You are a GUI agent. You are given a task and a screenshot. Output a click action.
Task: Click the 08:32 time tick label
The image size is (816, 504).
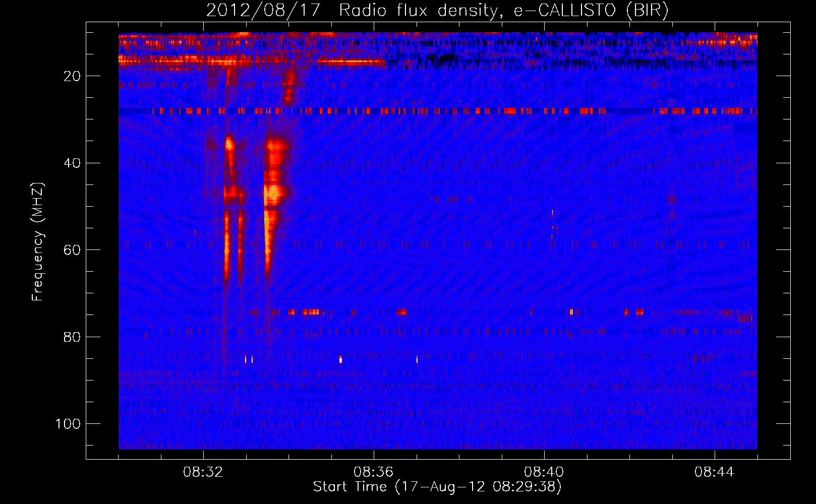click(203, 472)
